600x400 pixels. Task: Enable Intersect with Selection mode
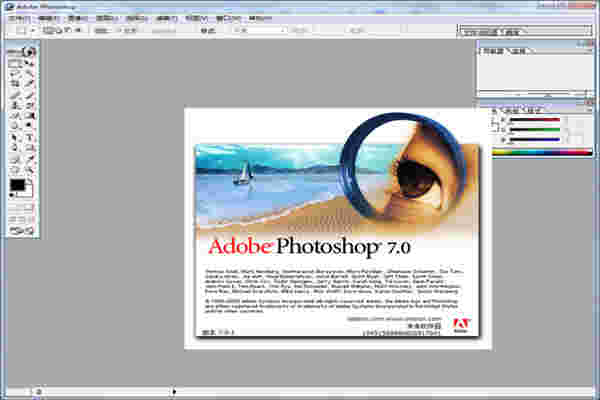(77, 30)
